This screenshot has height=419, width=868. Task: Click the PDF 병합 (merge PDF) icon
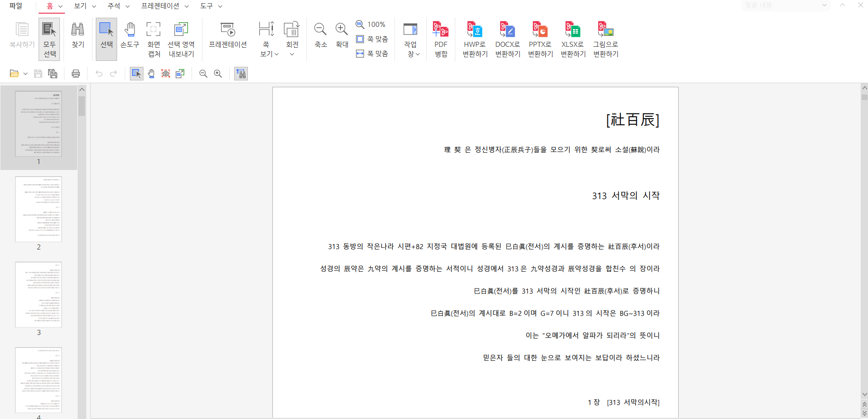440,39
